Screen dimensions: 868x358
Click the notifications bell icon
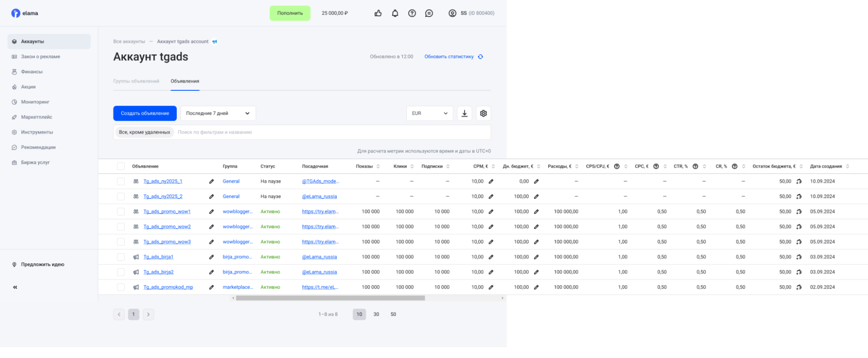point(395,13)
